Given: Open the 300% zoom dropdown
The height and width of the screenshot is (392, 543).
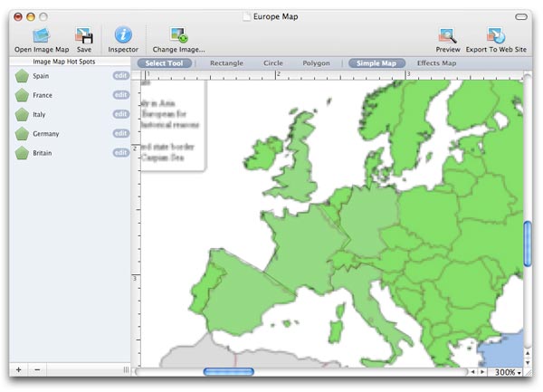Looking at the screenshot, I should [508, 372].
